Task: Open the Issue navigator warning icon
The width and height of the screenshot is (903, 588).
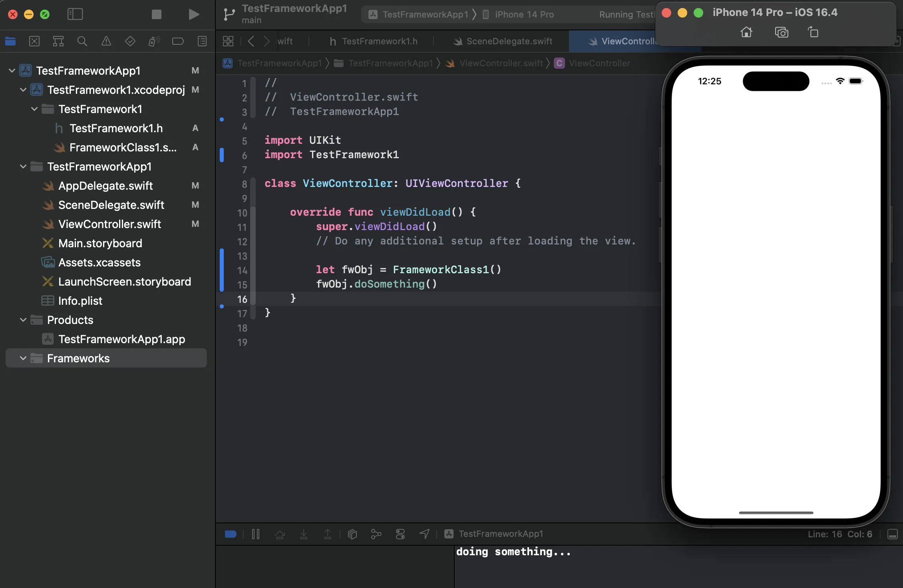Action: pos(106,41)
